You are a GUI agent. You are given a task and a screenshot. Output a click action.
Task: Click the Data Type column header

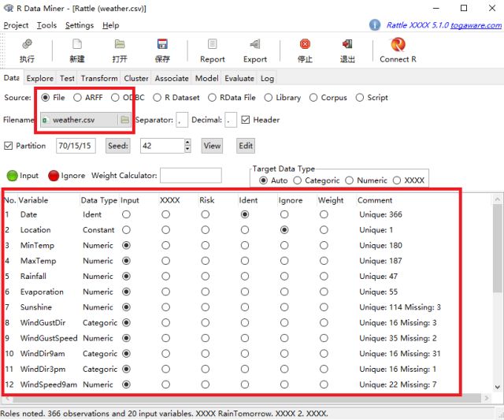click(99, 200)
